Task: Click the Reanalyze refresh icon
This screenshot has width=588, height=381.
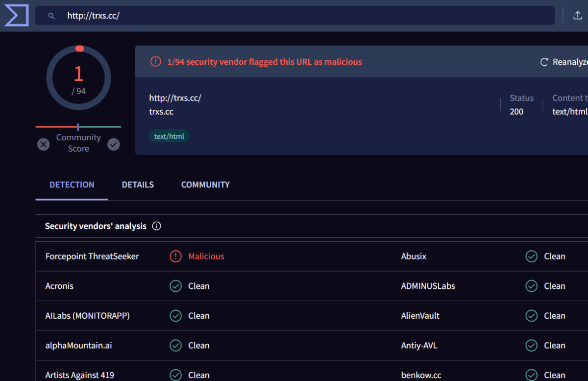Action: point(544,62)
